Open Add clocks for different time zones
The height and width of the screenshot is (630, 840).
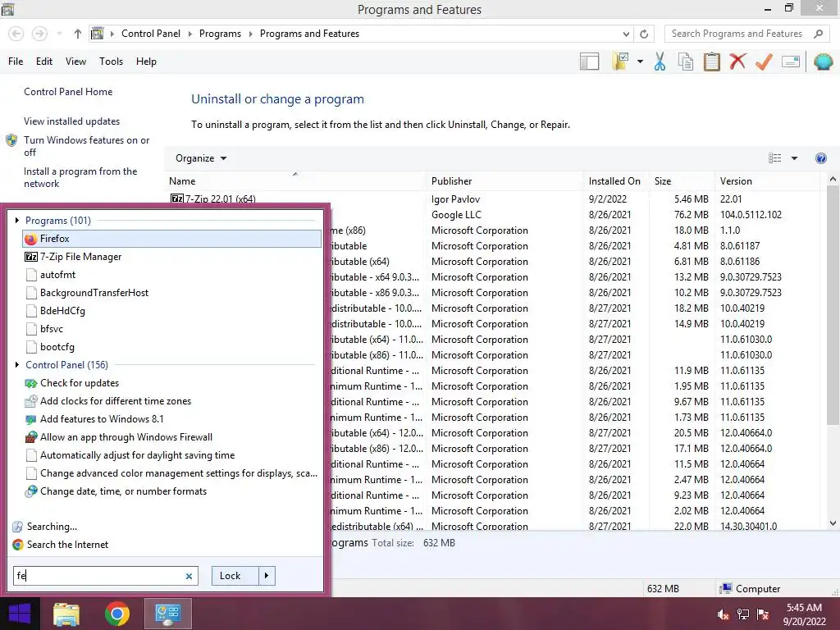coord(171,400)
